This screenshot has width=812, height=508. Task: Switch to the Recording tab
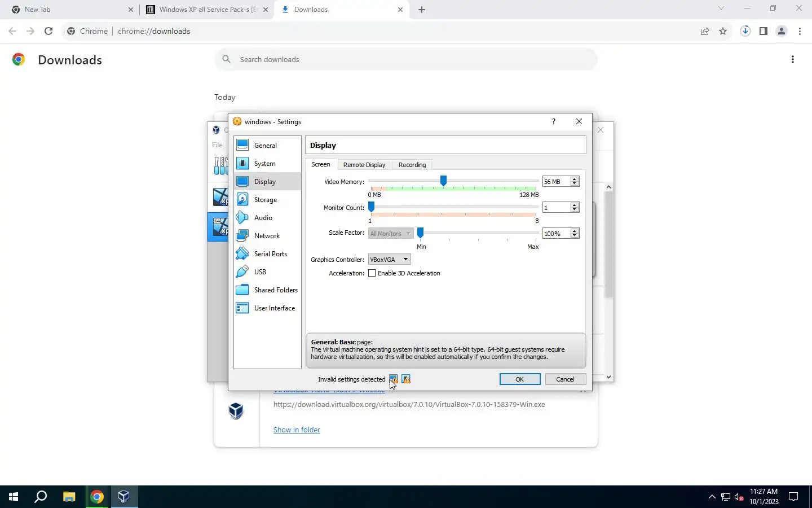[412, 165]
